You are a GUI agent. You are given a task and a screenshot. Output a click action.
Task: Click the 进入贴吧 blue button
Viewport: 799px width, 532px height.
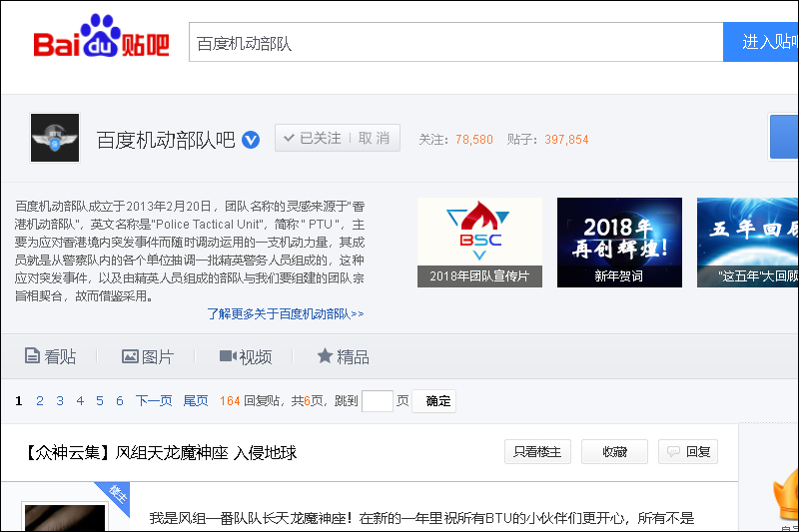(x=761, y=42)
